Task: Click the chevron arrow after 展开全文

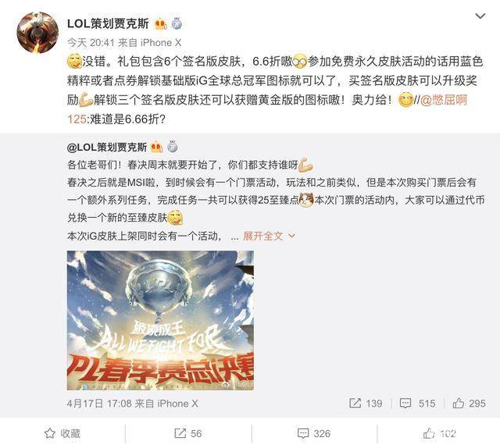Action: pyautogui.click(x=291, y=236)
